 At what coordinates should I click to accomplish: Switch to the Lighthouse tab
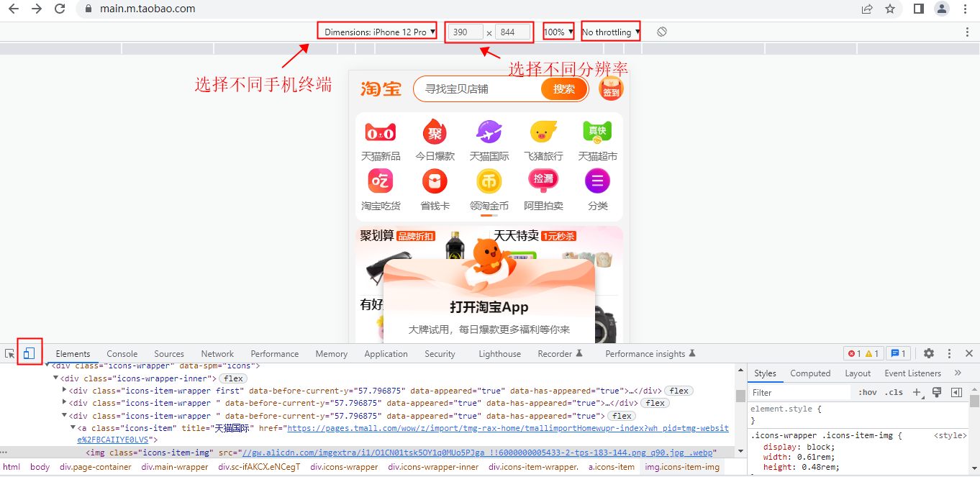(x=499, y=353)
